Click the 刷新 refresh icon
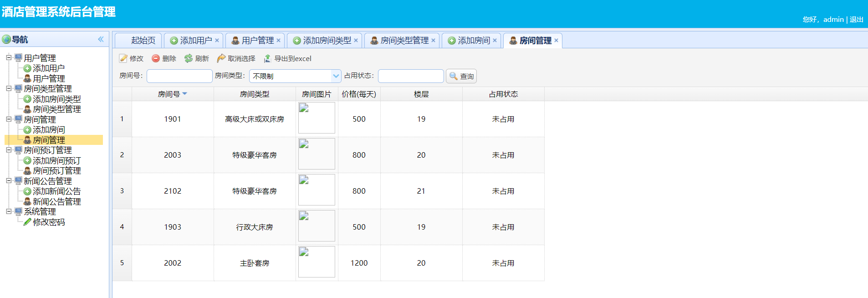This screenshot has height=298, width=868. click(189, 58)
